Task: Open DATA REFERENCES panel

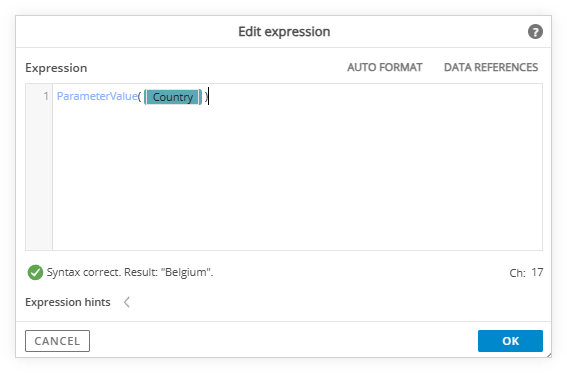Action: point(491,67)
